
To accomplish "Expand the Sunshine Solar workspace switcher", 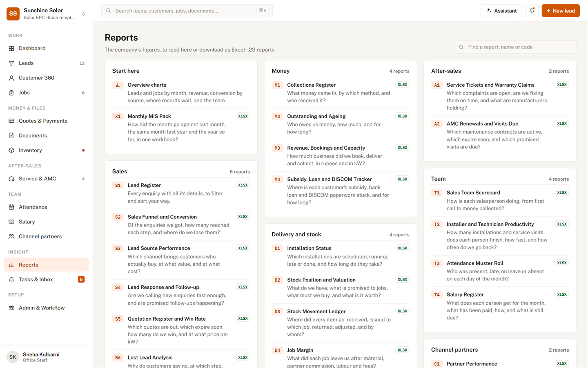I will point(83,13).
